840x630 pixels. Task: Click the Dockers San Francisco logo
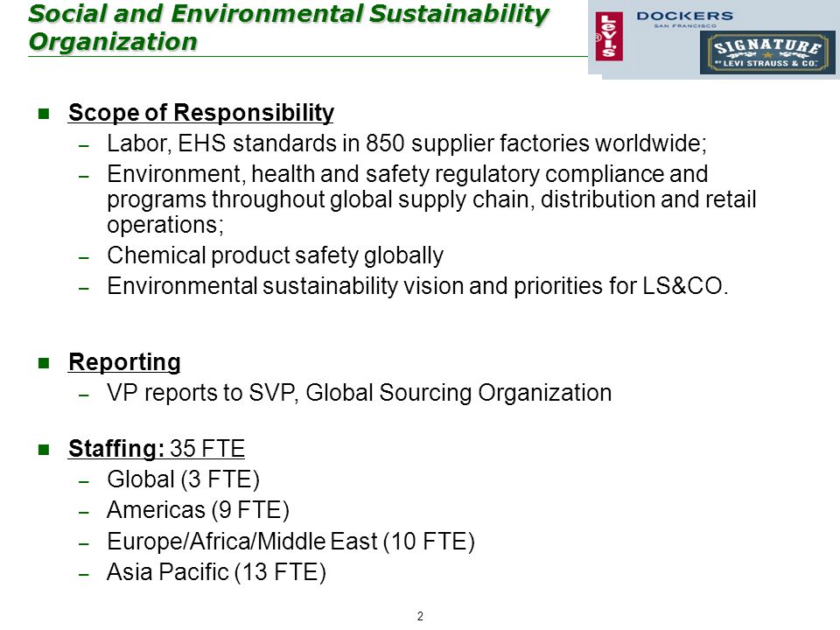pos(684,18)
